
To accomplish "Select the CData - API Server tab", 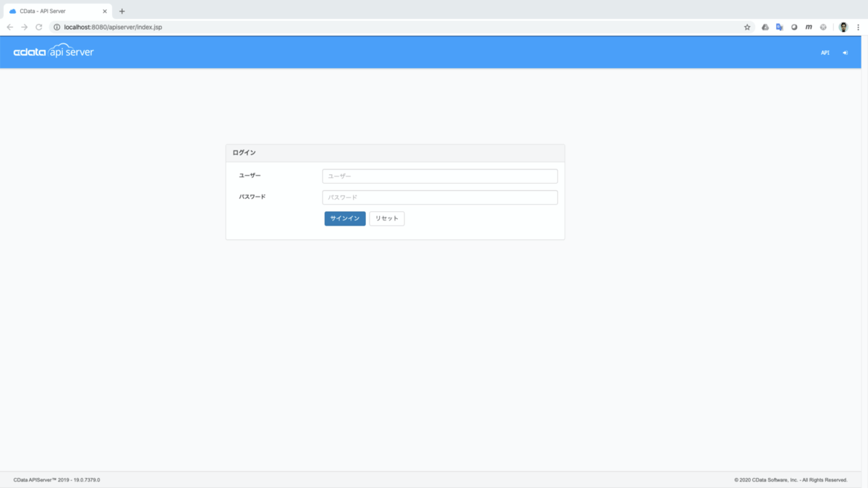I will [x=58, y=11].
